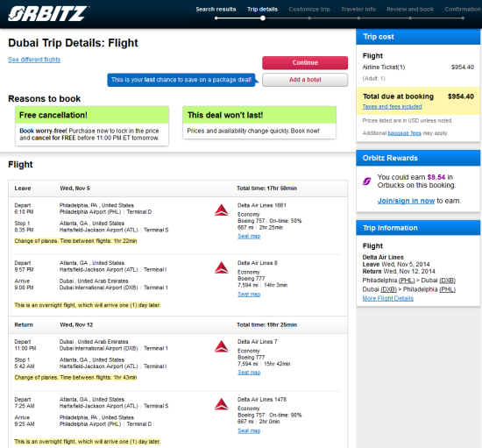The height and width of the screenshot is (448, 482).
Task: Open Seat map for Delta 1478
Action: tap(249, 430)
